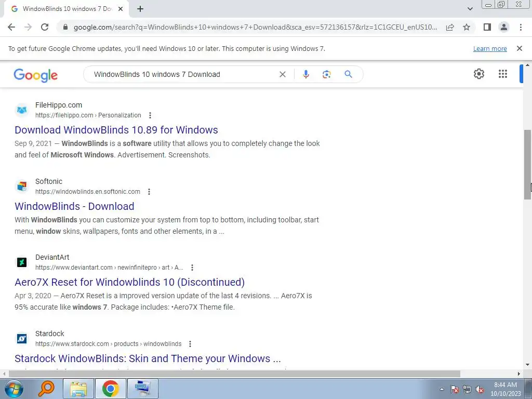Image resolution: width=532 pixels, height=399 pixels.
Task: Dismiss the Chrome update notification bar
Action: point(520,48)
